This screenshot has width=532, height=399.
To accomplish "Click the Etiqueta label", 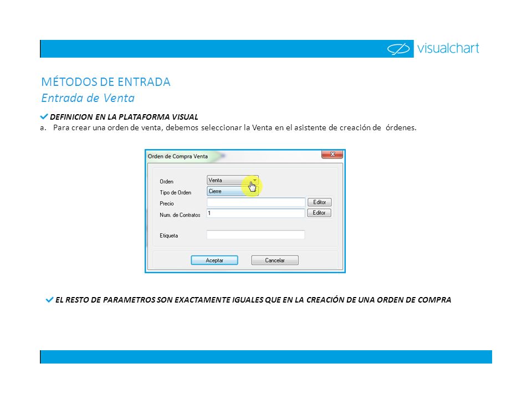I will [x=168, y=236].
